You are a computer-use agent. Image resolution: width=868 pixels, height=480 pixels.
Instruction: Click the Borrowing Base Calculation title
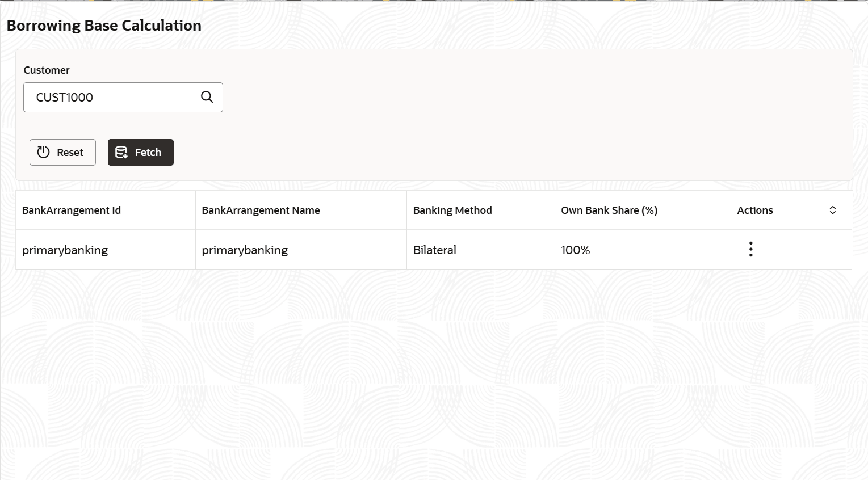pos(104,26)
